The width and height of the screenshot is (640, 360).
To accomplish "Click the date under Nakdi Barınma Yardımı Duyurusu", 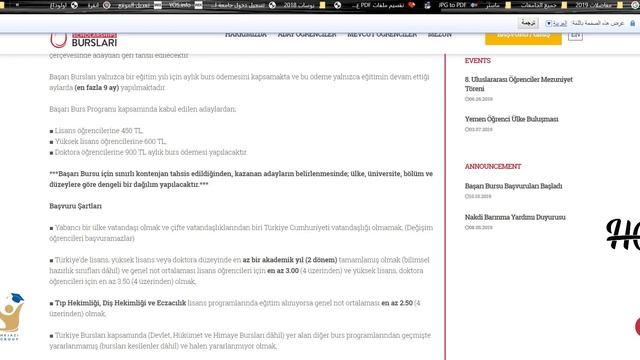I will pyautogui.click(x=478, y=228).
